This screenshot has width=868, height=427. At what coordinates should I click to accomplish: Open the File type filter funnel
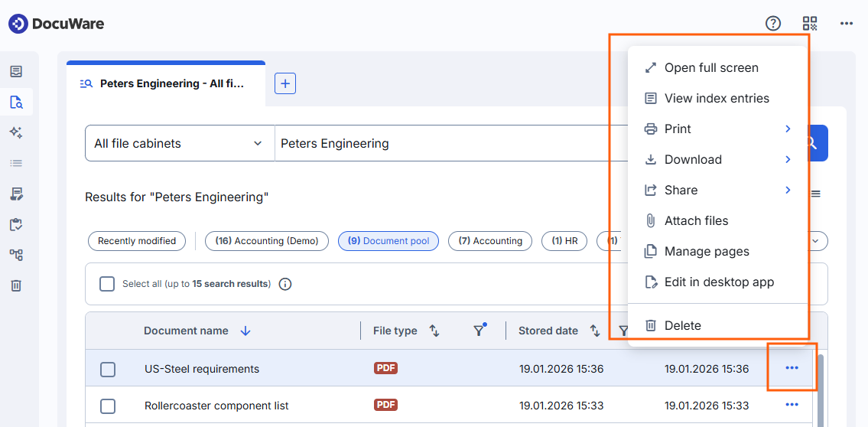[x=480, y=330]
